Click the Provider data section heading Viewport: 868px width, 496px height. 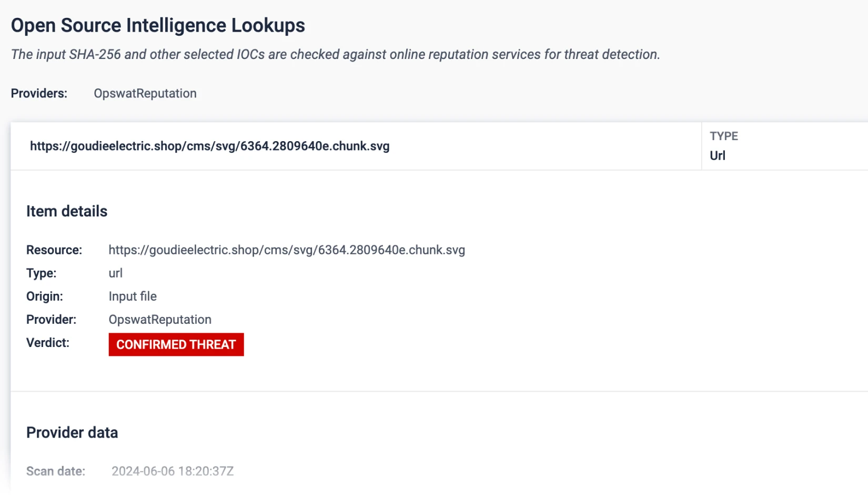pos(72,433)
